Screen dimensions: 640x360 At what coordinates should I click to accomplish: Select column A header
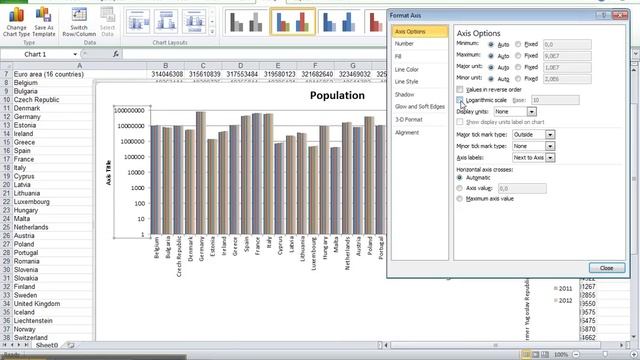[79, 66]
